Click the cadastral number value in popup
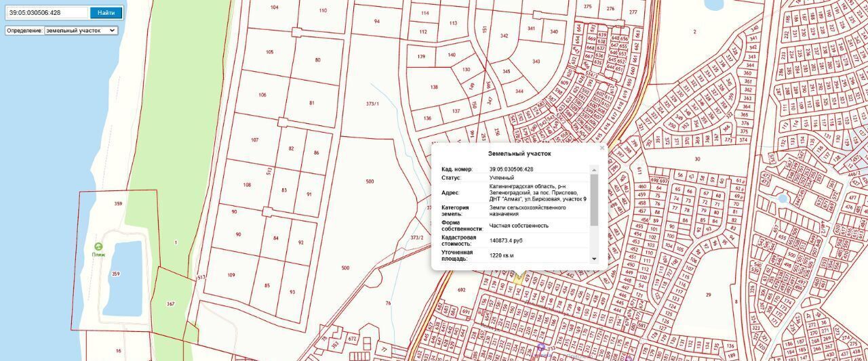 pyautogui.click(x=511, y=169)
